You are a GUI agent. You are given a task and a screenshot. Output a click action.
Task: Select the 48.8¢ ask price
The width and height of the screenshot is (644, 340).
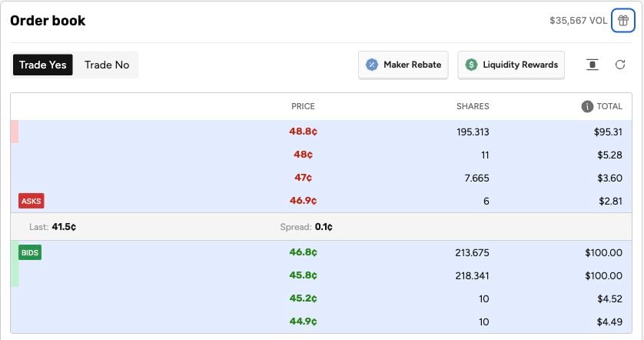click(303, 132)
